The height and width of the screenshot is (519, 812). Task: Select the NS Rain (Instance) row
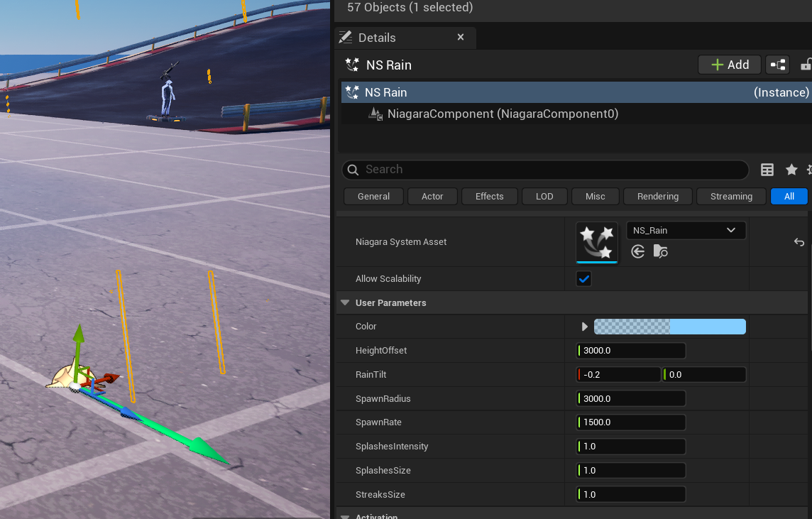(575, 92)
